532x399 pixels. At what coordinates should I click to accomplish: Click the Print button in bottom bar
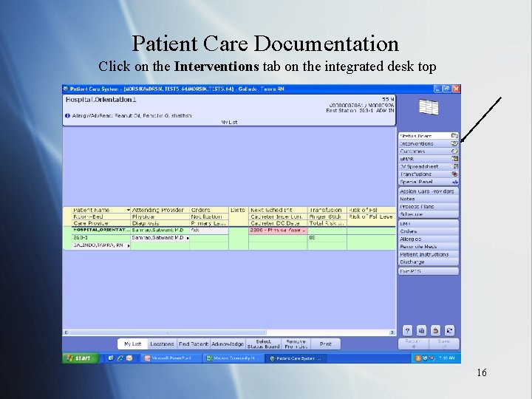pyautogui.click(x=326, y=344)
